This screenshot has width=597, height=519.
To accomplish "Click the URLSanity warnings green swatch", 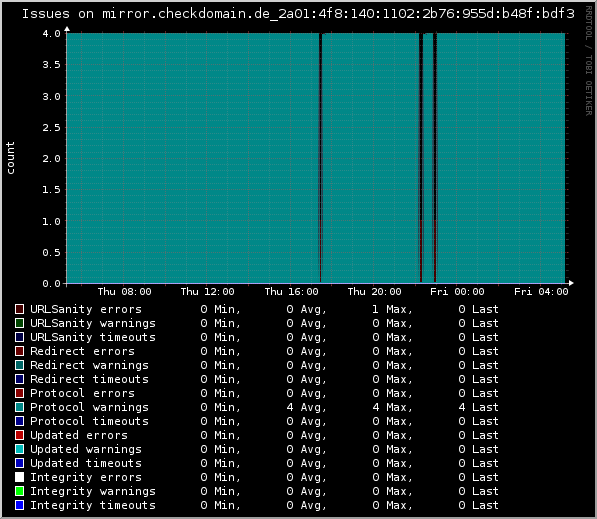I will point(19,323).
